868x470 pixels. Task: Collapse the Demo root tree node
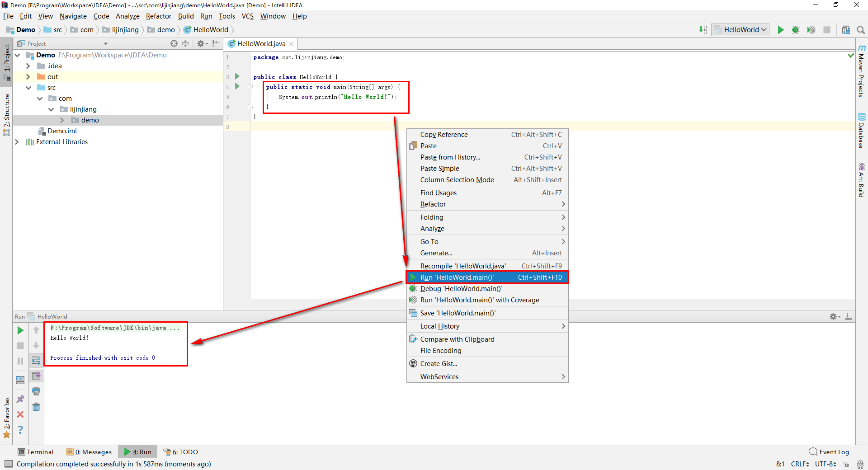(x=18, y=55)
